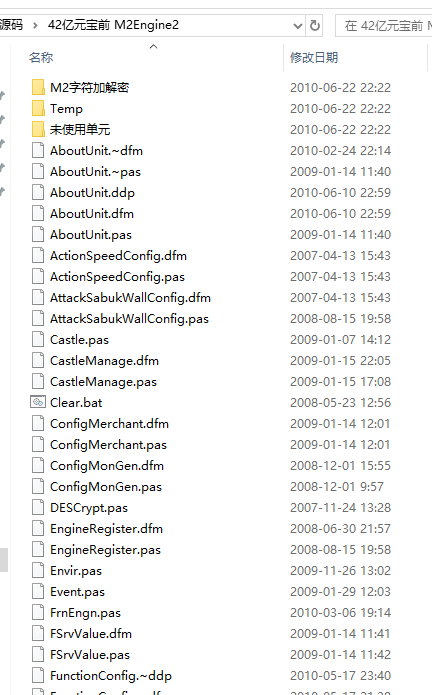Open the 未使用单元 folder icon
The width and height of the screenshot is (432, 695).
tap(38, 129)
